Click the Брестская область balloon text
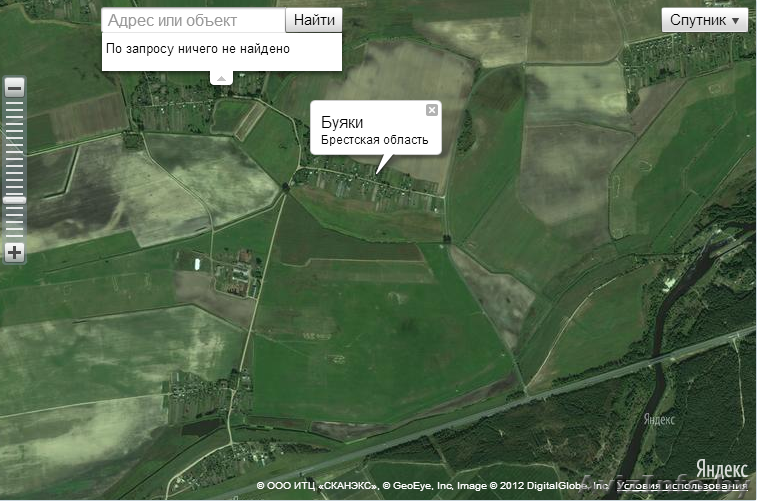Viewport: 760px width, 501px height. coord(375,140)
